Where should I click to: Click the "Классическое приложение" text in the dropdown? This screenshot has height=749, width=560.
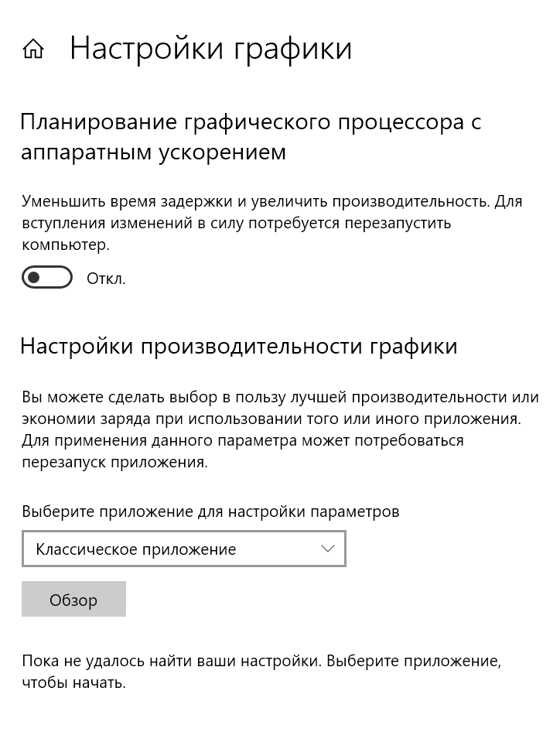pyautogui.click(x=136, y=549)
